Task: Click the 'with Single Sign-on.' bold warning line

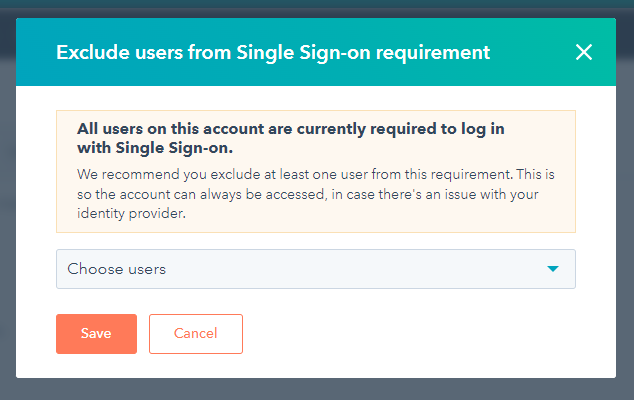Action: [155, 149]
